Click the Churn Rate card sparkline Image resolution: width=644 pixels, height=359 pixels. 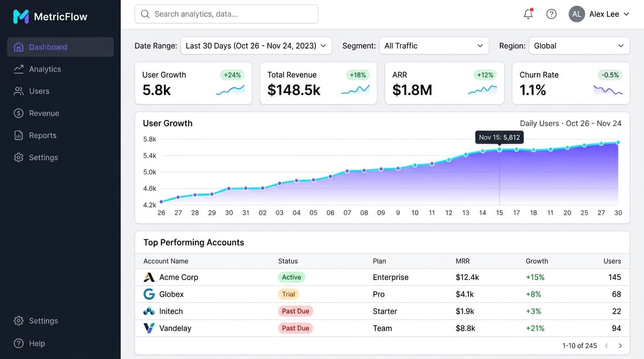608,90
